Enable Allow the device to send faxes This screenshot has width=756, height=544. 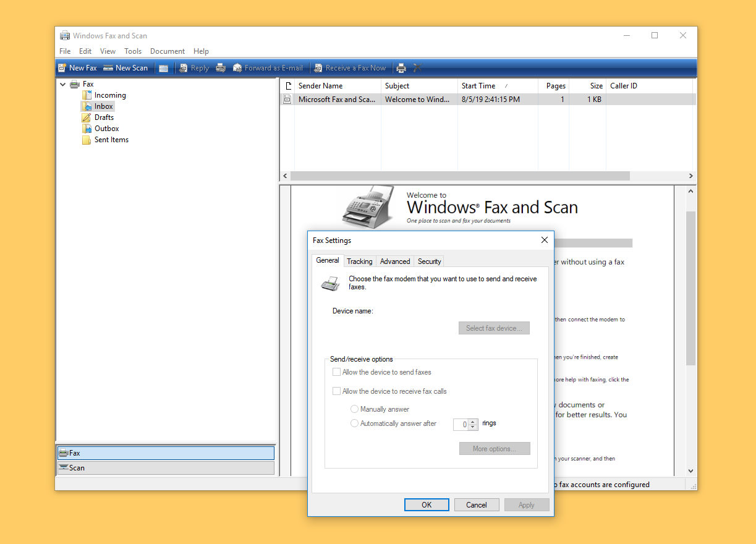(336, 372)
